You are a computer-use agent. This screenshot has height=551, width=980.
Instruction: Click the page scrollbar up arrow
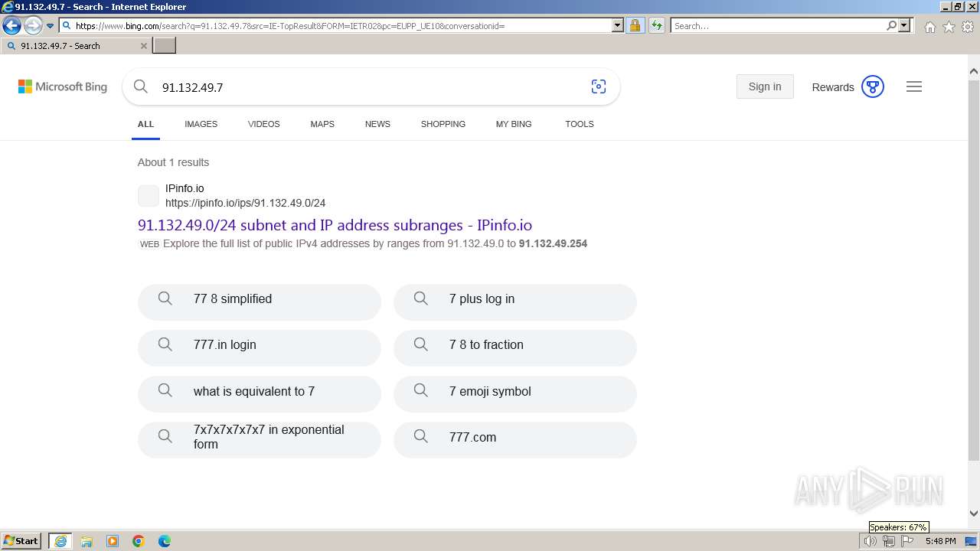click(x=974, y=71)
